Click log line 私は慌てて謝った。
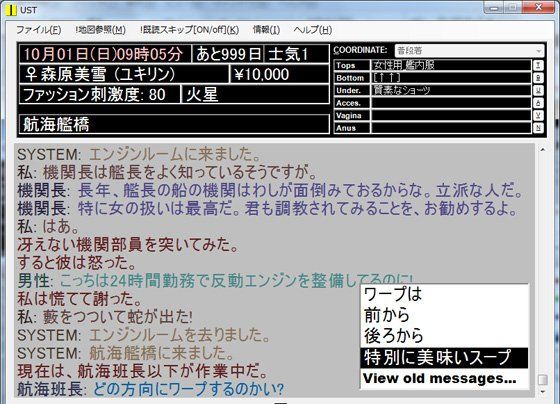This screenshot has width=560, height=404. pos(80,299)
